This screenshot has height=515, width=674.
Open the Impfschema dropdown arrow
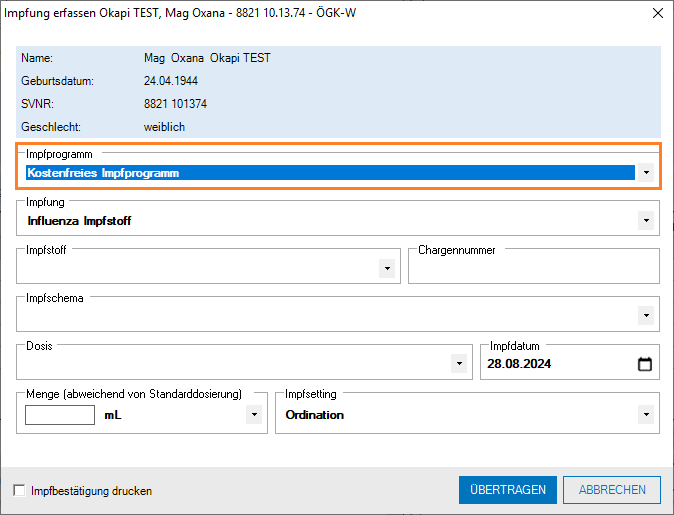pos(647,316)
